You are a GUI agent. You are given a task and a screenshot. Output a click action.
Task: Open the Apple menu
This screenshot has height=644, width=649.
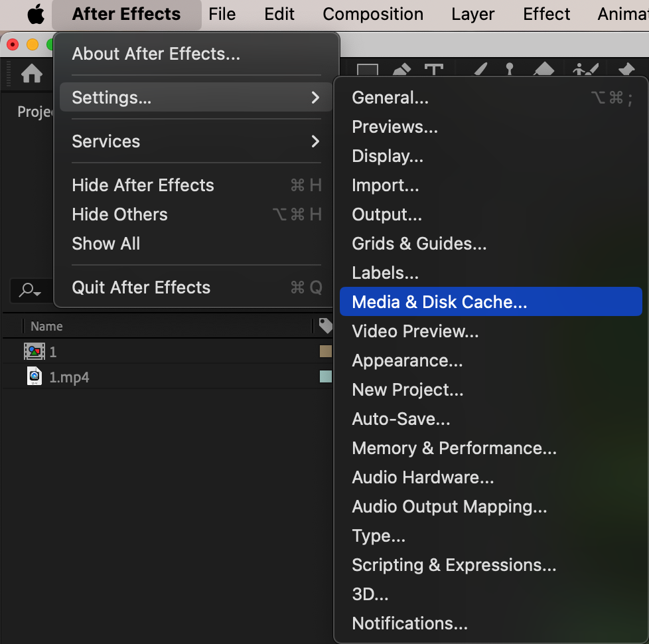point(35,14)
